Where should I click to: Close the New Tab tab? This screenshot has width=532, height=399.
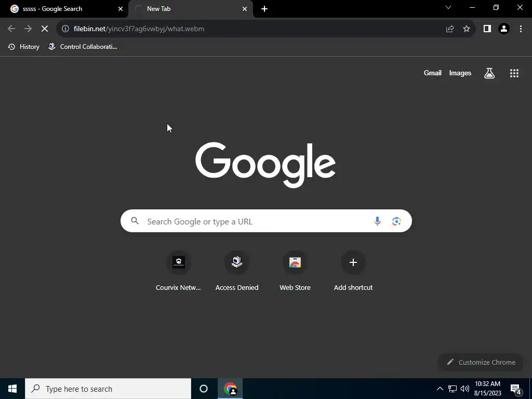click(x=245, y=9)
